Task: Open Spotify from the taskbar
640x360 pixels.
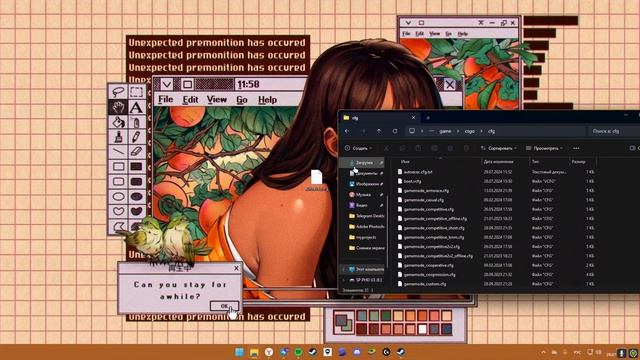Action: pos(298,352)
